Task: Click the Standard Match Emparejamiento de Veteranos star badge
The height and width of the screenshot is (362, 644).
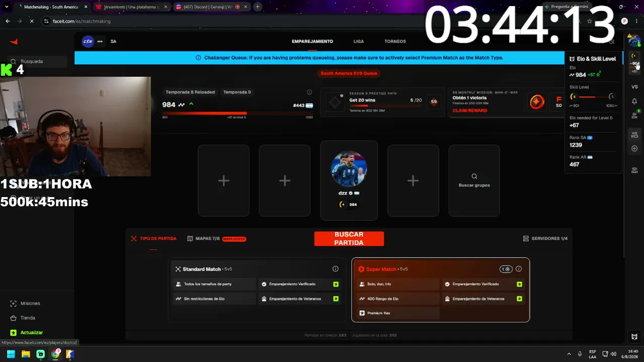Action: coord(336,299)
